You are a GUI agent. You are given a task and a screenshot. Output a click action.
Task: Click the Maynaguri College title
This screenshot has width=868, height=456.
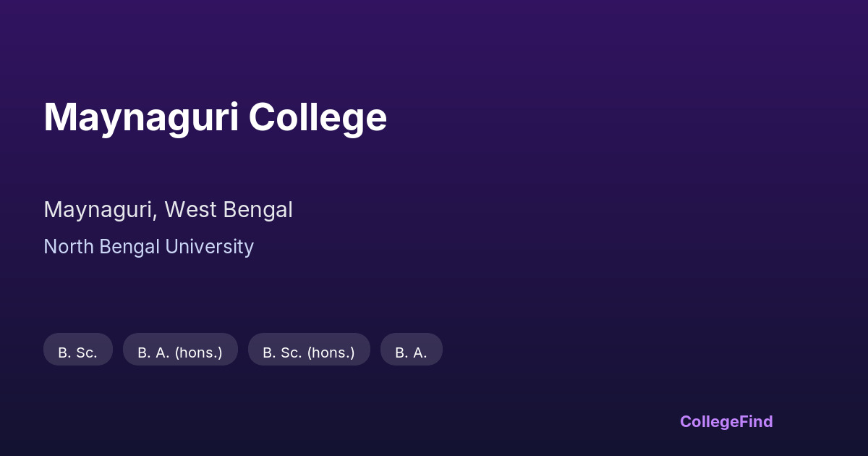tap(215, 117)
